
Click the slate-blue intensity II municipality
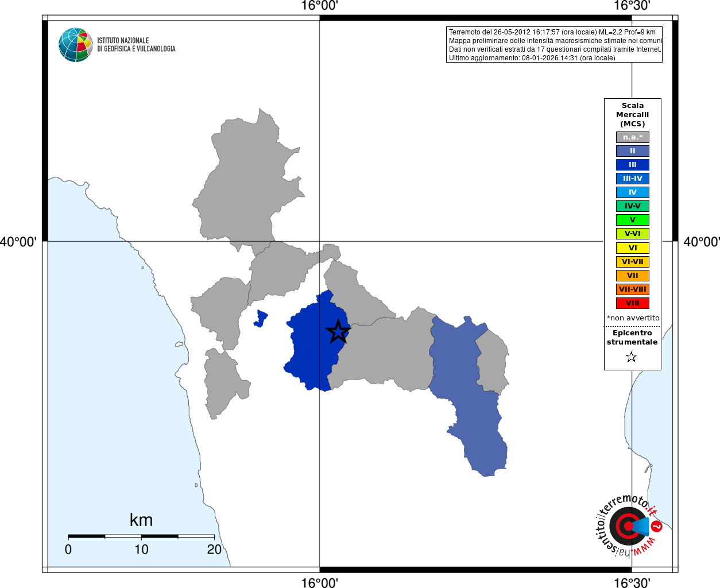tap(468, 396)
